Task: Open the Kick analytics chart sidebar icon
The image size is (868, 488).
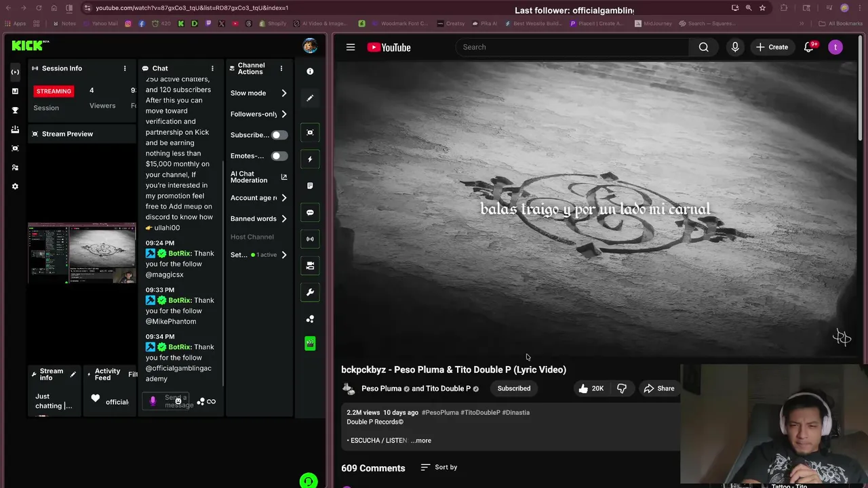Action: (x=15, y=91)
